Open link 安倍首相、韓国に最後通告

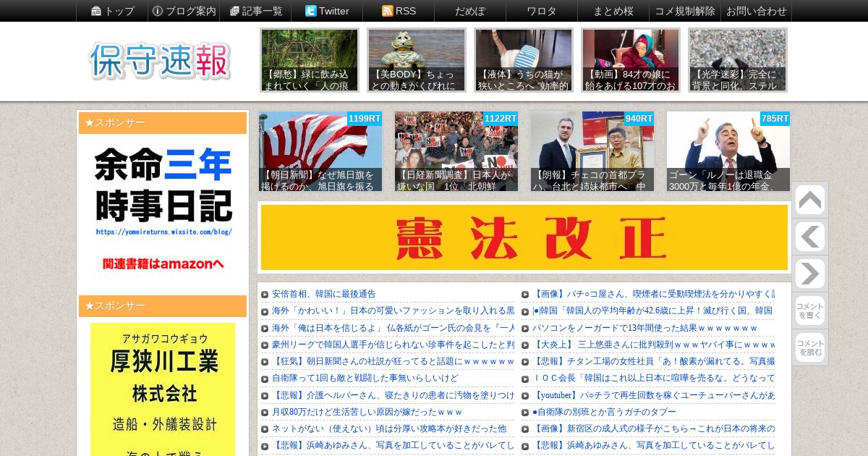[x=324, y=294]
